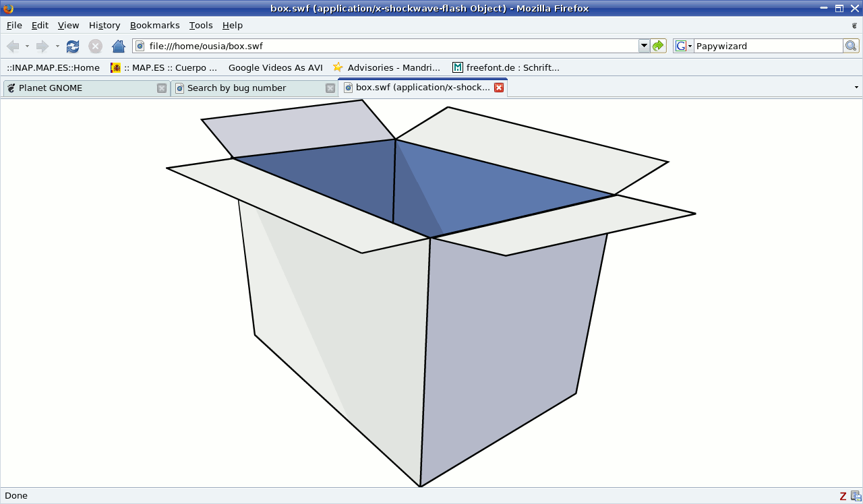Screen dimensions: 863x504
Task: Expand the list-all-tabs dropdown arrow
Action: 856,88
